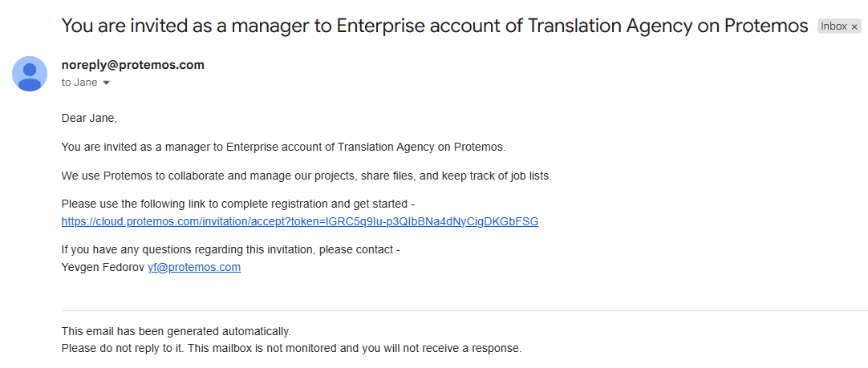Click 'If you have any questions' sentence
The image size is (868, 368).
tap(230, 249)
